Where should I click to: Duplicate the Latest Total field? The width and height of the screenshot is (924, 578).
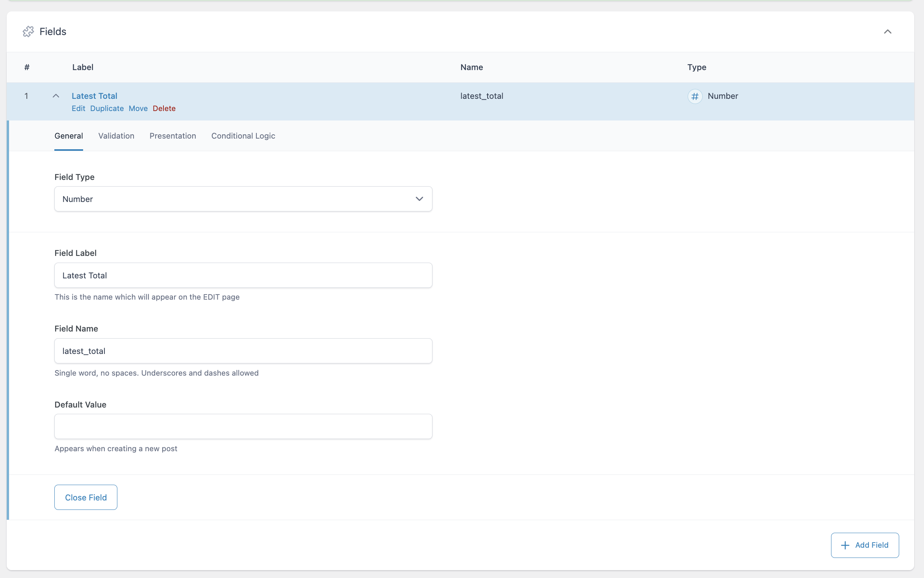(x=107, y=108)
